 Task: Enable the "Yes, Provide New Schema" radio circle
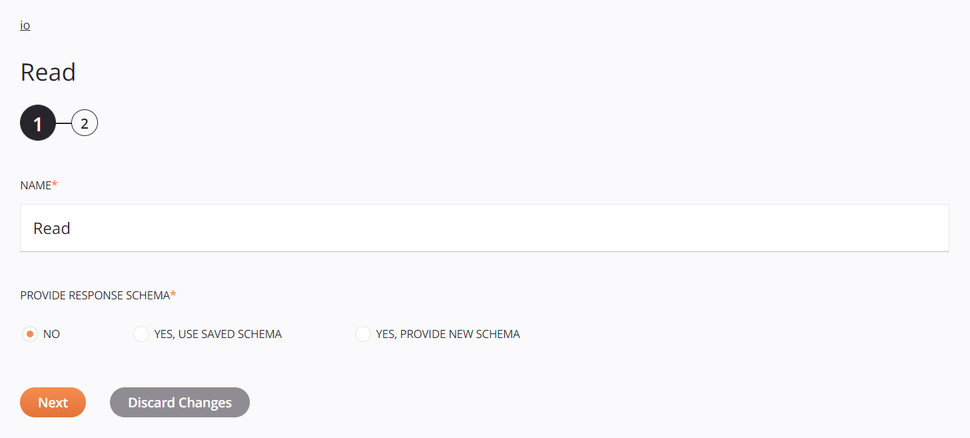click(x=363, y=334)
